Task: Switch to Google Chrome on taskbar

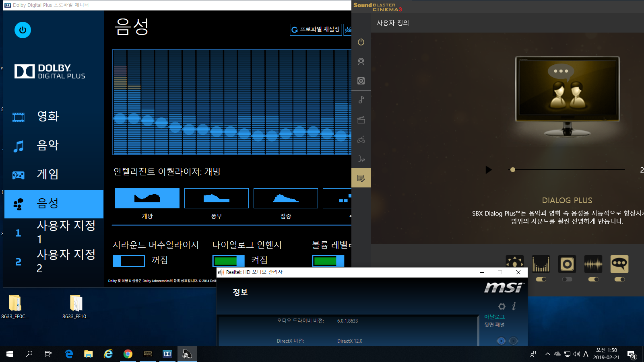Action: click(x=128, y=354)
